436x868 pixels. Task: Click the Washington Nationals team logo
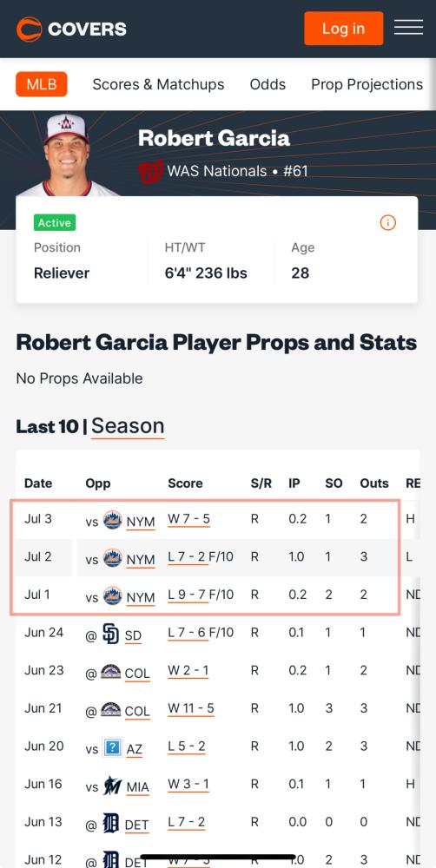tap(150, 171)
